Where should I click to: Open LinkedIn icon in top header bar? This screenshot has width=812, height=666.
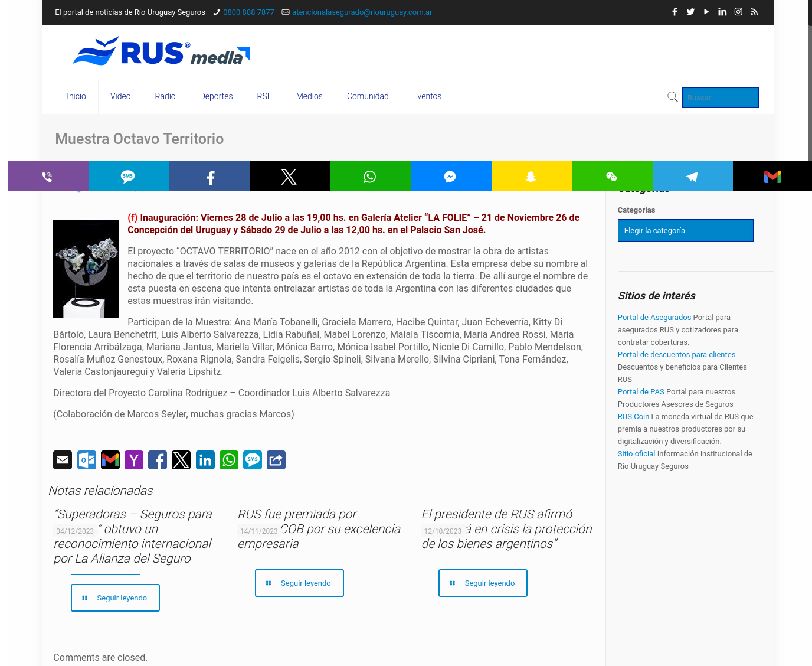pos(722,12)
